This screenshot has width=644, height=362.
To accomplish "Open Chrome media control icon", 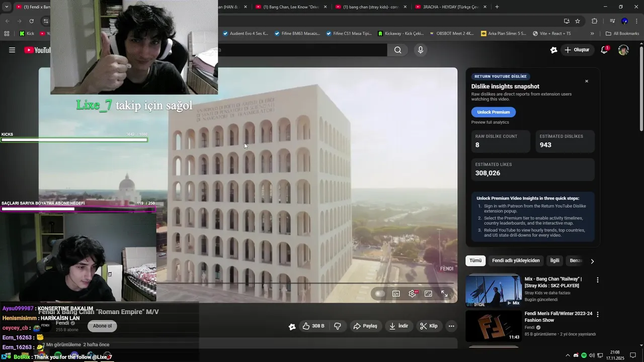I will click(x=612, y=21).
